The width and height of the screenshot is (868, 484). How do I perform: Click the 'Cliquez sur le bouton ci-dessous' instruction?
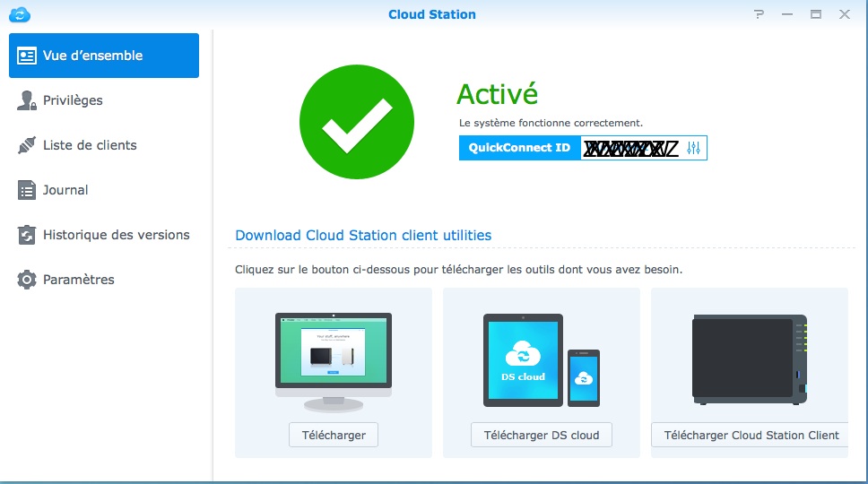pos(458,270)
